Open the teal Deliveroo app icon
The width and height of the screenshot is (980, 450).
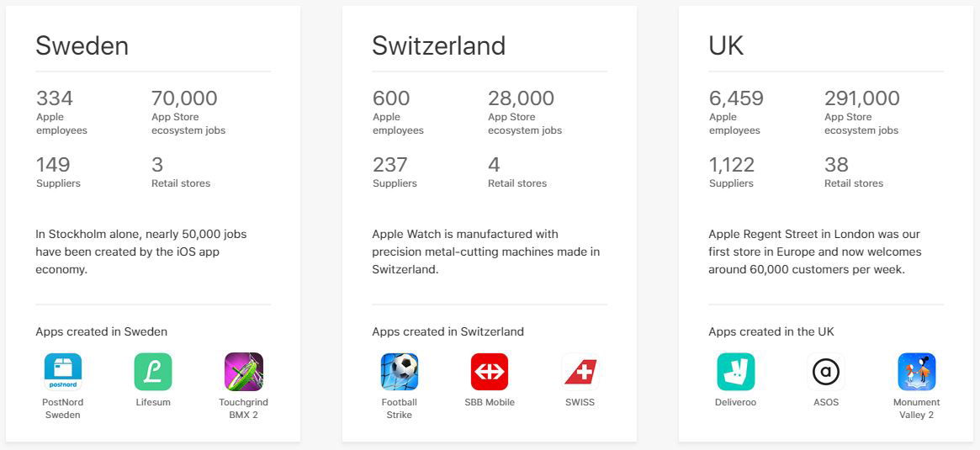pos(735,372)
